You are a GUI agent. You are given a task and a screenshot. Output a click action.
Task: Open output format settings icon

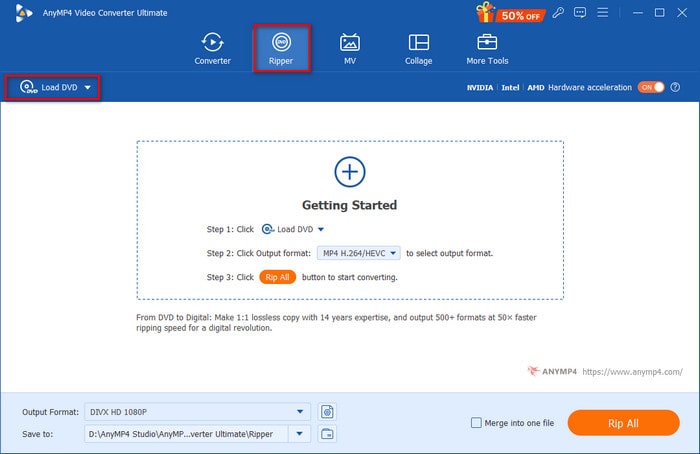point(327,412)
